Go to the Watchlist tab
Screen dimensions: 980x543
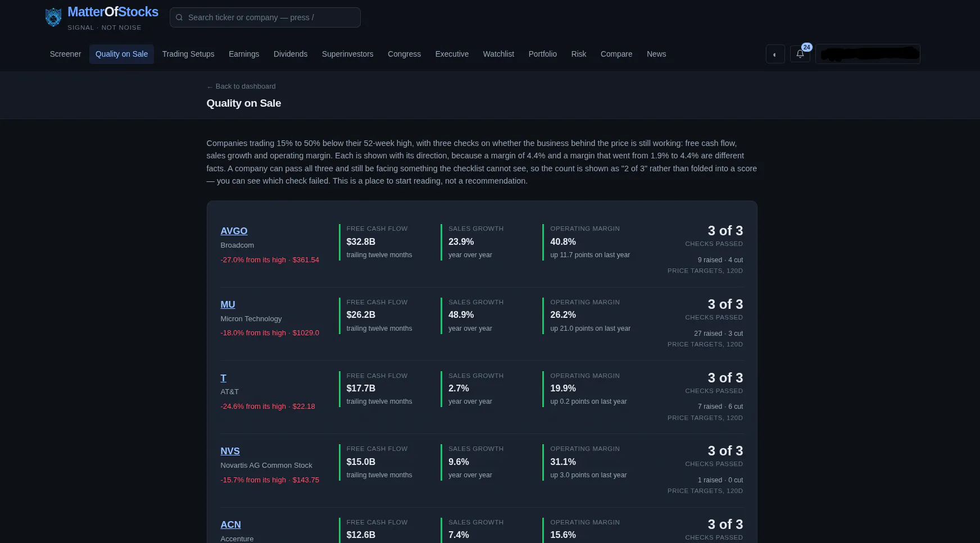[498, 54]
